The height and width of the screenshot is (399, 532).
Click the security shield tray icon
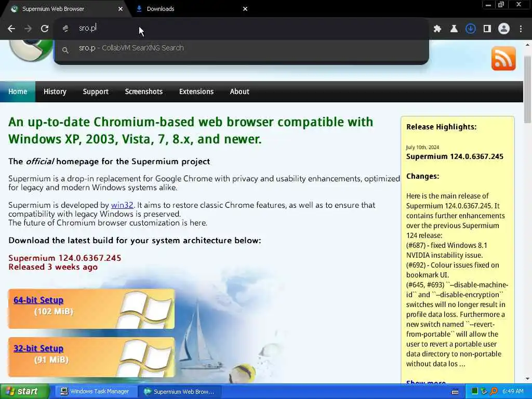(x=484, y=392)
